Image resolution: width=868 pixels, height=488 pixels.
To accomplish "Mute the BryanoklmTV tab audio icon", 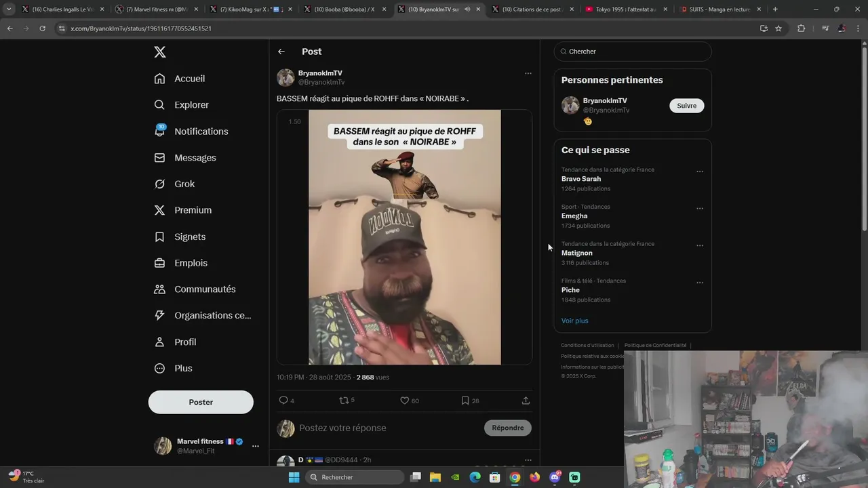I will (467, 9).
